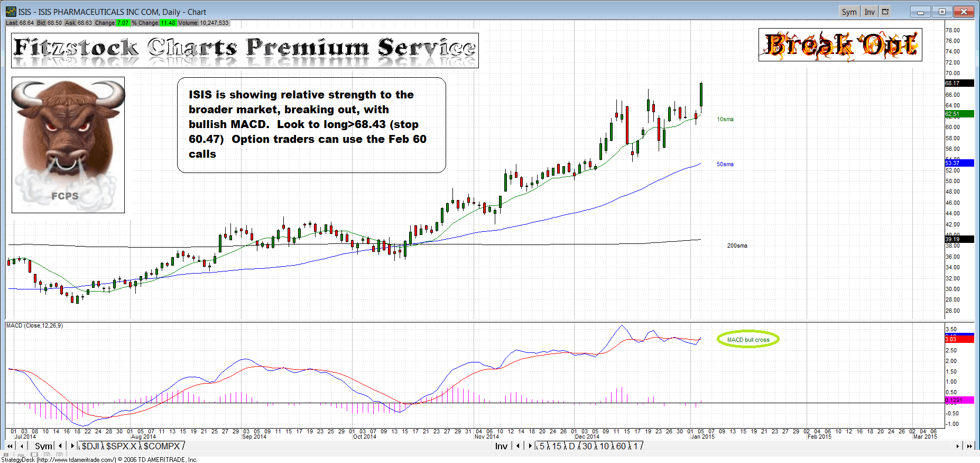Maximize the chart window

[x=942, y=12]
